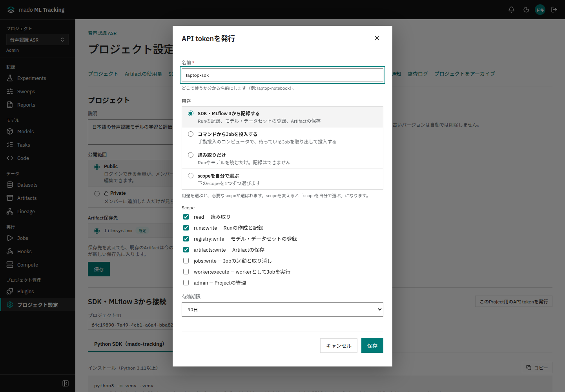Open Plugins puzzle icon
Image resolution: width=565 pixels, height=392 pixels.
[x=10, y=291]
